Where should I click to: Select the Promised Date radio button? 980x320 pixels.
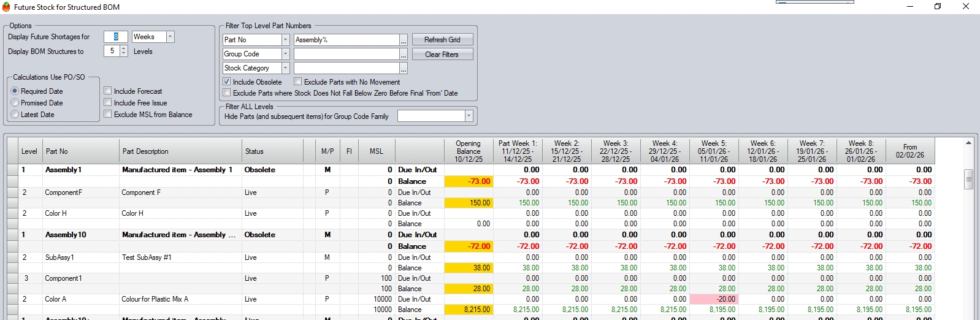pyautogui.click(x=15, y=103)
